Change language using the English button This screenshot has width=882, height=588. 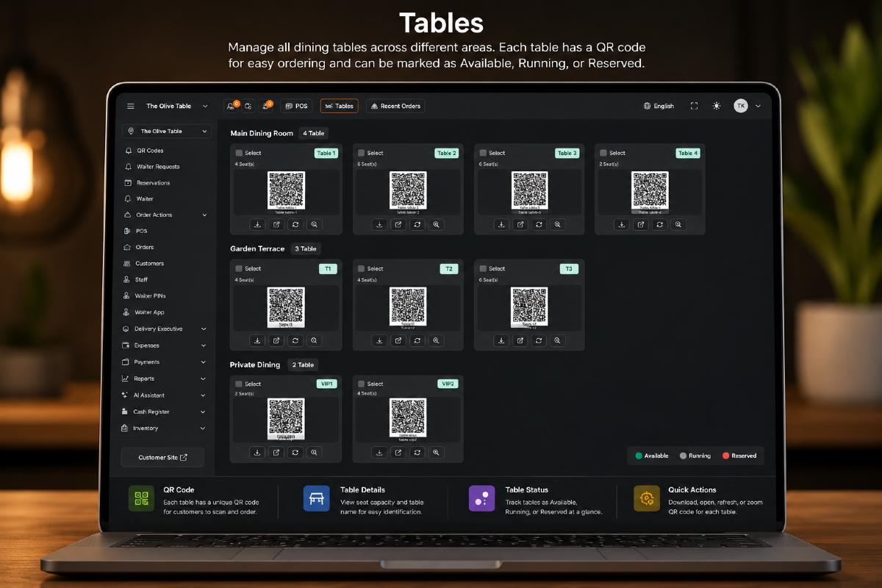point(659,106)
